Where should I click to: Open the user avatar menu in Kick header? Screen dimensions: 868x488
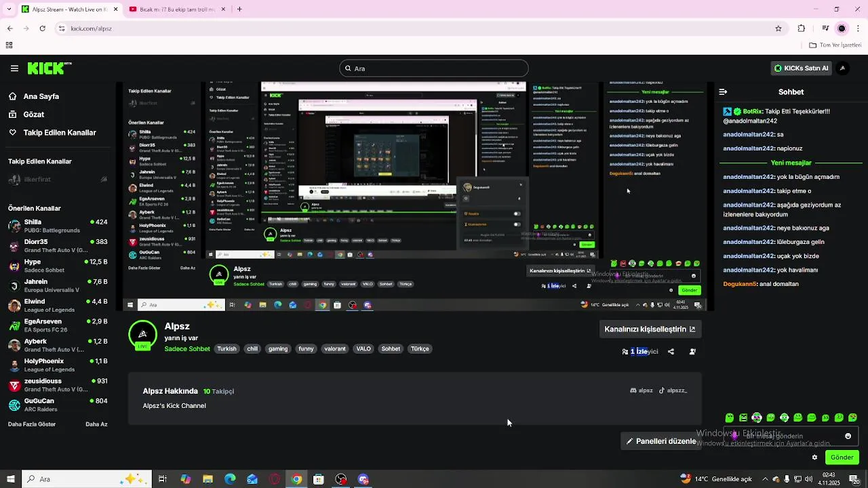842,68
